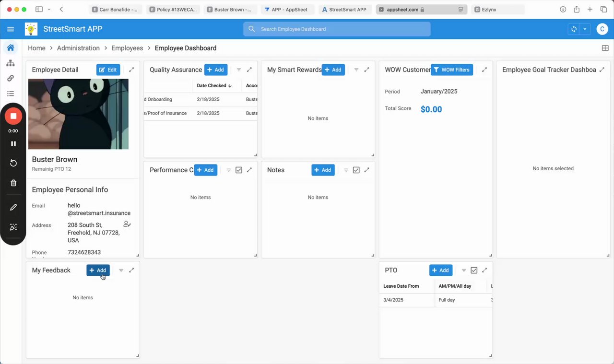
Task: Switch to APP - AppSheet browser tab
Action: [288, 10]
